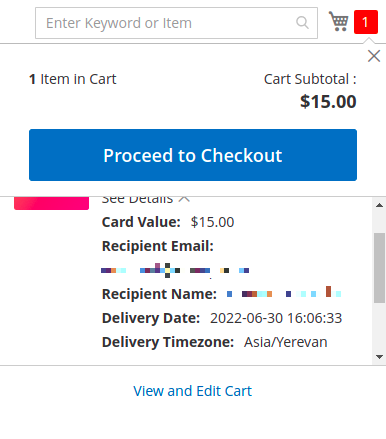Click the See Details text
386x439 pixels.
tap(137, 199)
